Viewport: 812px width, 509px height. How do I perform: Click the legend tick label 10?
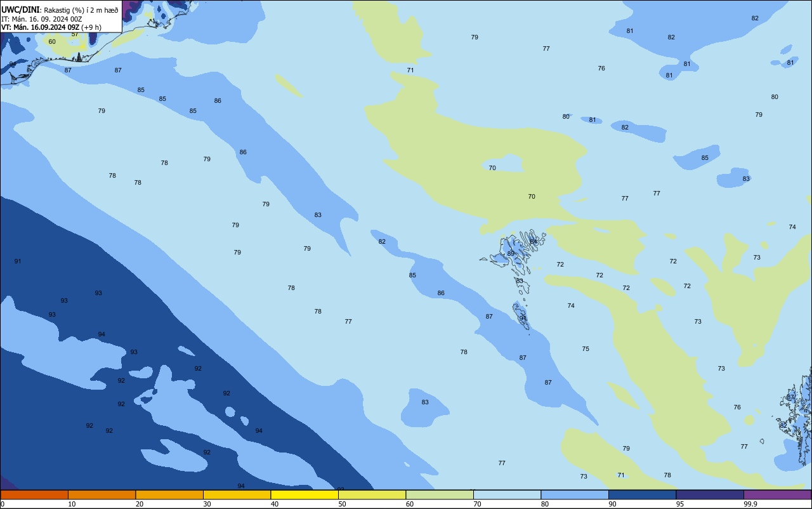pyautogui.click(x=72, y=504)
